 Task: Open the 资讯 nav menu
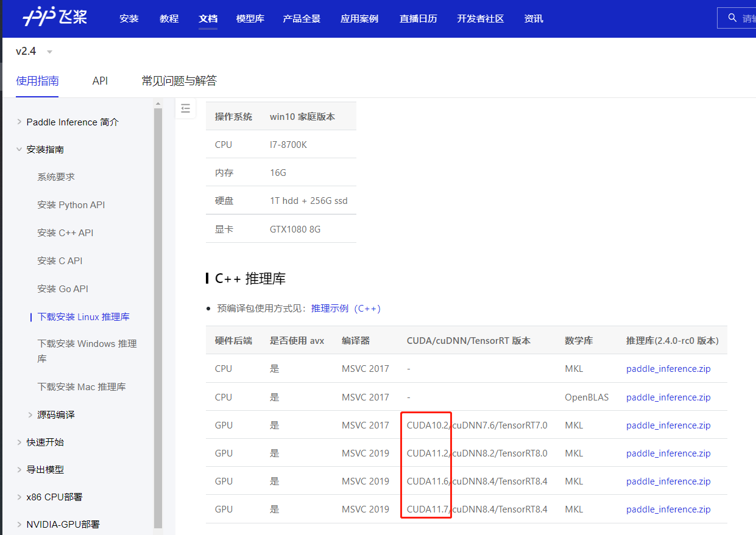pyautogui.click(x=534, y=18)
